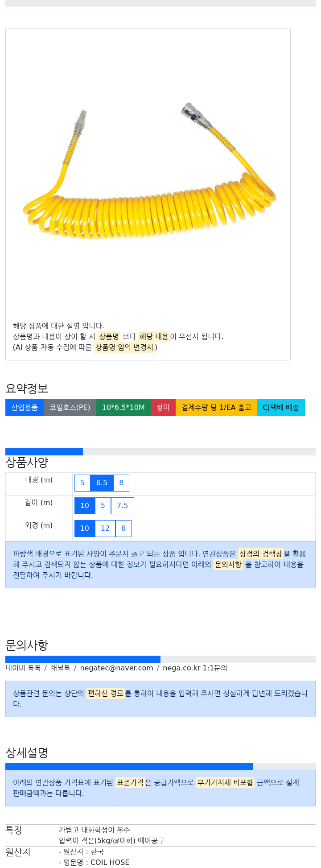The image size is (321, 868).
Task: Click the 10*6.5*10M green tag
Action: 123,408
